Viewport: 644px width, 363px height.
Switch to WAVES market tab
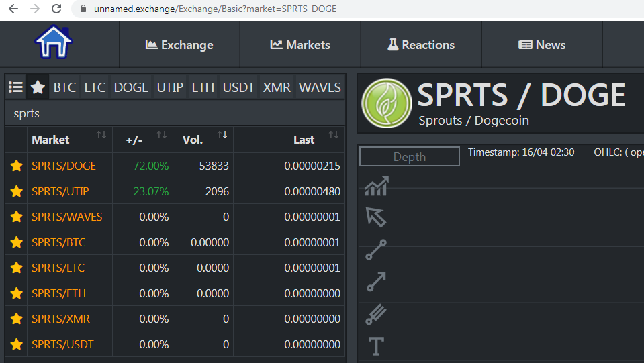pyautogui.click(x=320, y=87)
